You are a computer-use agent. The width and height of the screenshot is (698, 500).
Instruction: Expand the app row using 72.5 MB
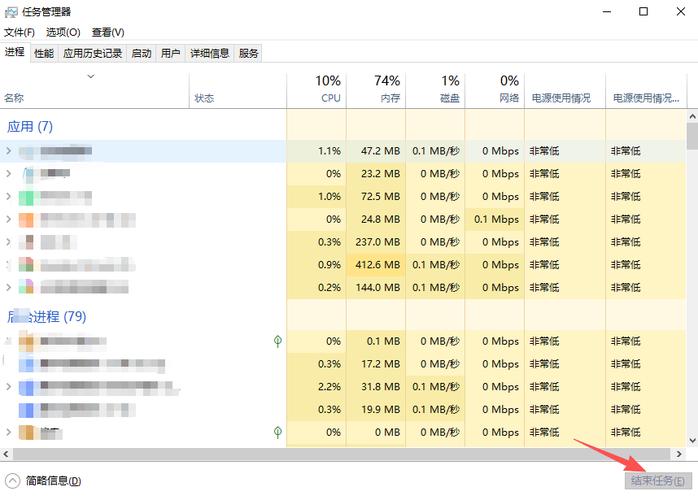(8, 197)
